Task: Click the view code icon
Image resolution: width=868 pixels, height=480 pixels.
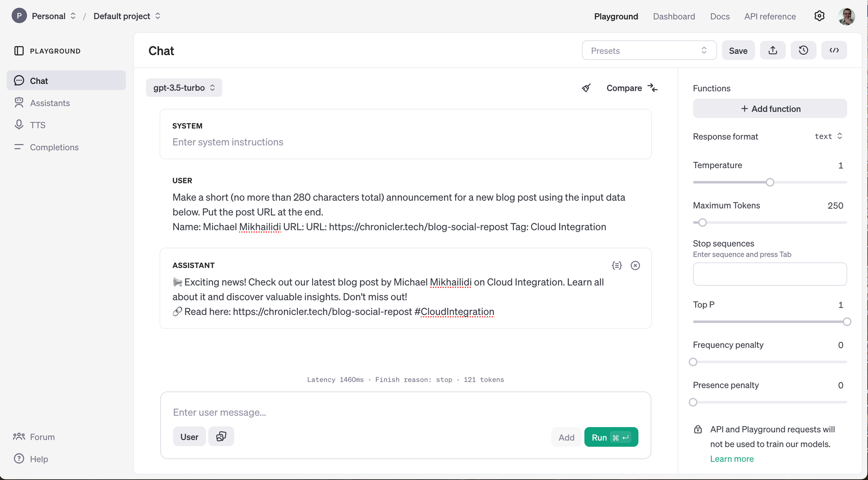Action: pos(834,50)
